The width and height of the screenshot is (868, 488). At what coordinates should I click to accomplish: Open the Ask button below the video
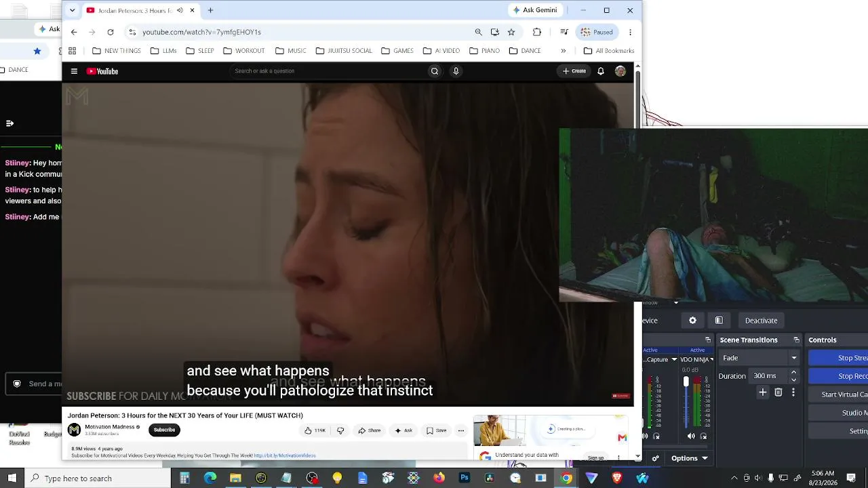pyautogui.click(x=403, y=430)
